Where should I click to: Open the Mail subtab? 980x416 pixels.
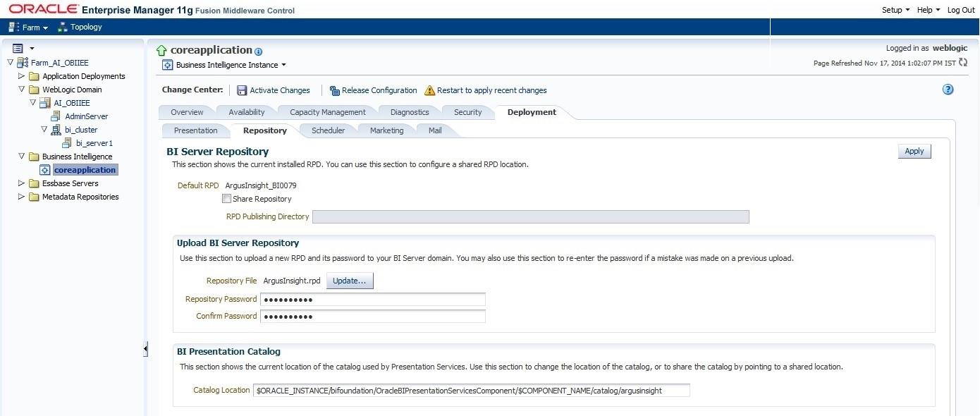(x=435, y=130)
